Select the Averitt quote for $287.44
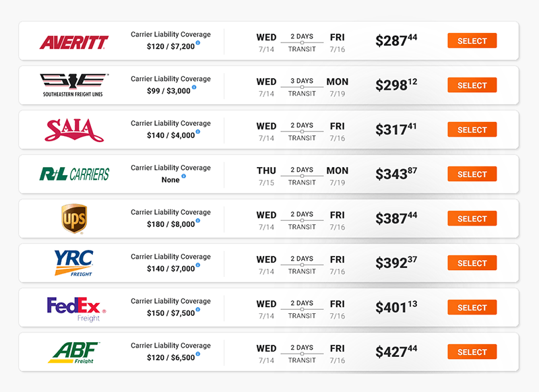Image resolution: width=539 pixels, height=392 pixels. click(x=472, y=41)
